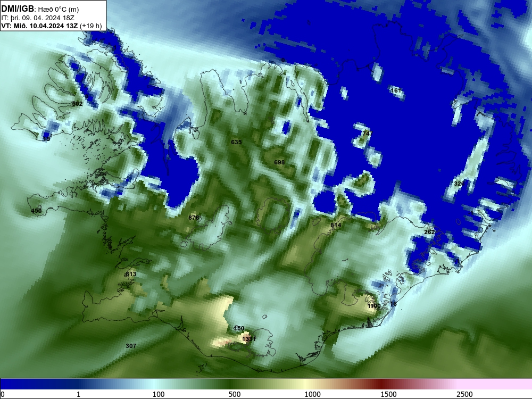This screenshot has height=399, width=532.
Task: Select the 698 map value
Action: 279,162
